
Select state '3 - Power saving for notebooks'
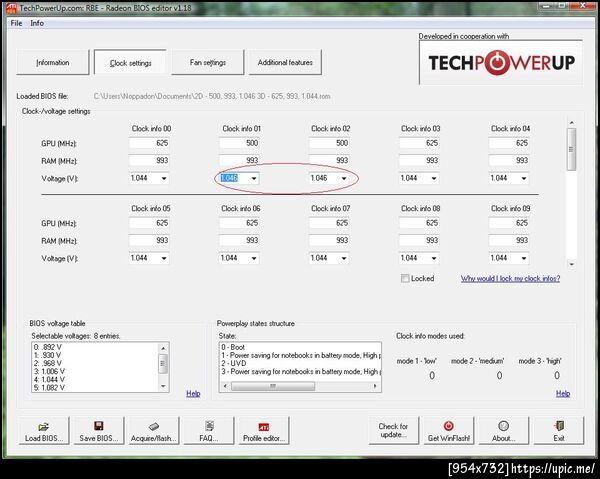300,371
